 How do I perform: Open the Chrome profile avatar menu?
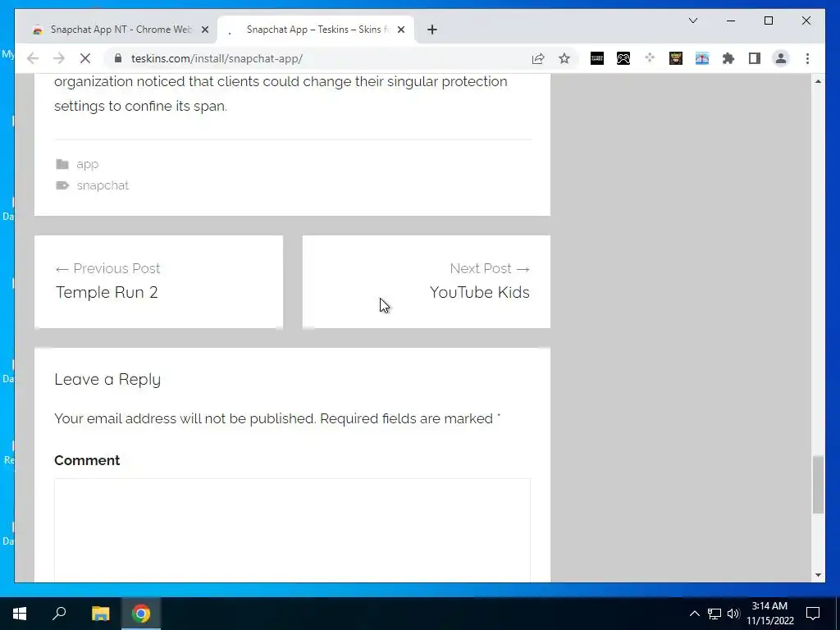781,58
